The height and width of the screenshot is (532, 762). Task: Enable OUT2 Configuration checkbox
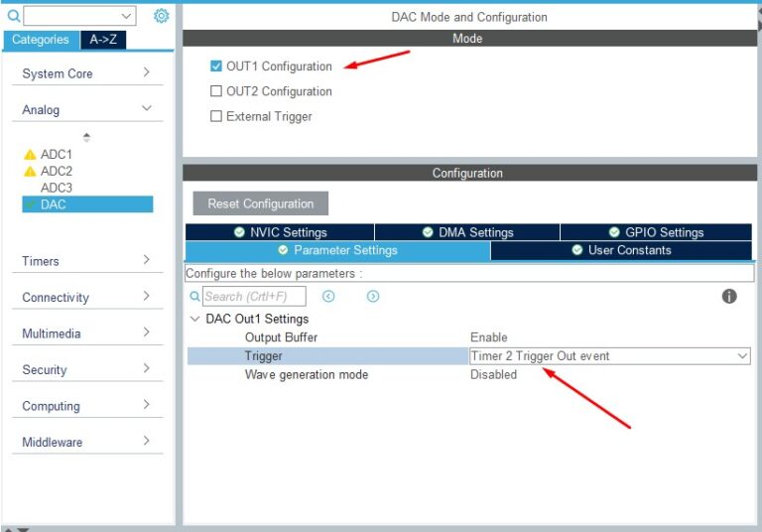tap(216, 91)
